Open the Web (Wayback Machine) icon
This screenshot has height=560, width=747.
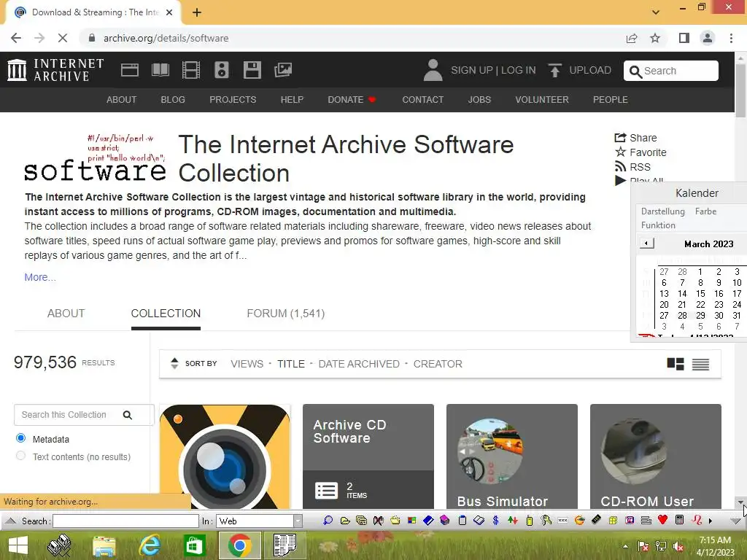point(130,70)
